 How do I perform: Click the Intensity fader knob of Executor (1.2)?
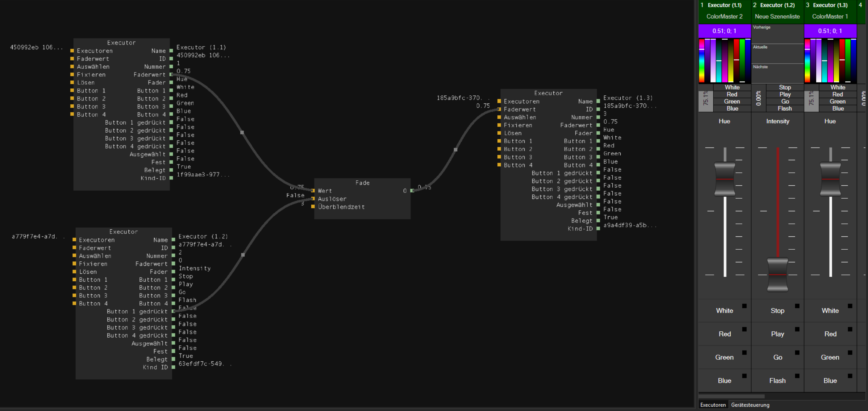[777, 275]
